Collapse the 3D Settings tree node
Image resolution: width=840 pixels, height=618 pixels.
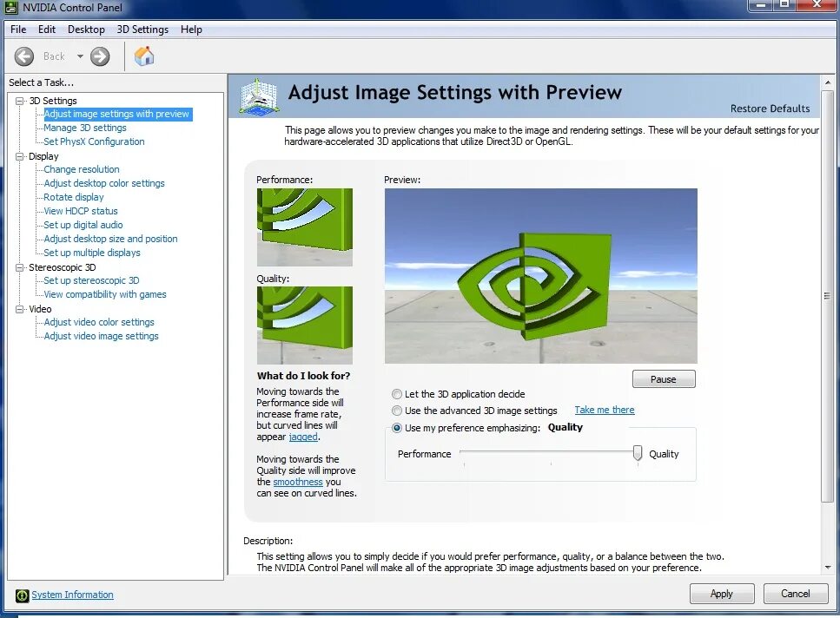[20, 101]
